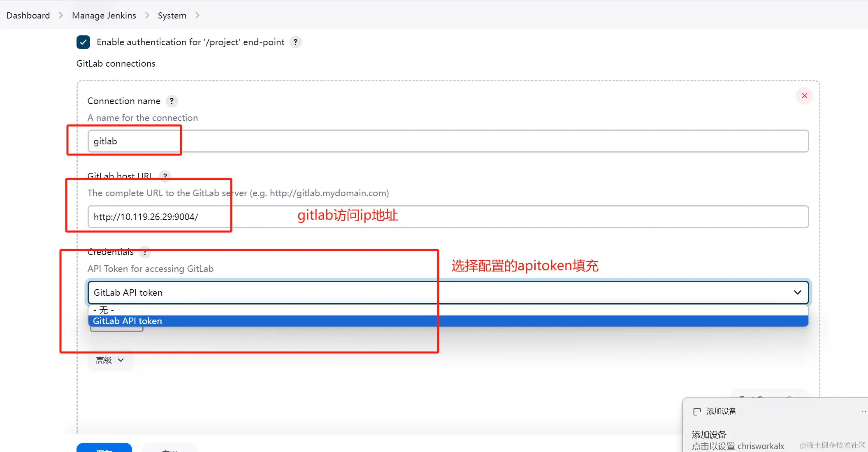Open the Dashboard breadcrumb link

pos(28,15)
